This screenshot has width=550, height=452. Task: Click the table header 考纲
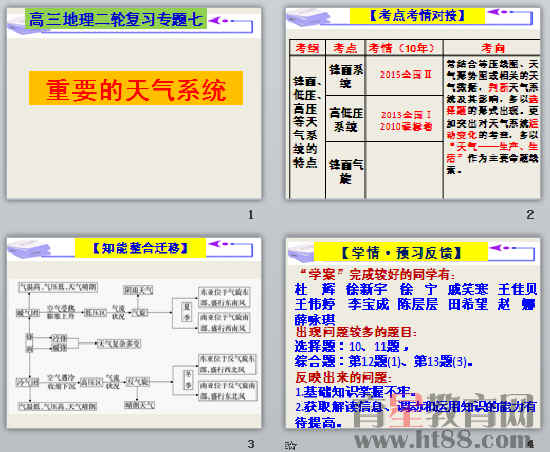tap(307, 48)
